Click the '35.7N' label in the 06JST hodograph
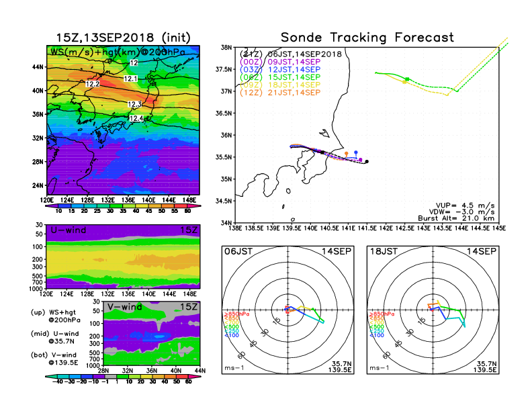 (341, 364)
